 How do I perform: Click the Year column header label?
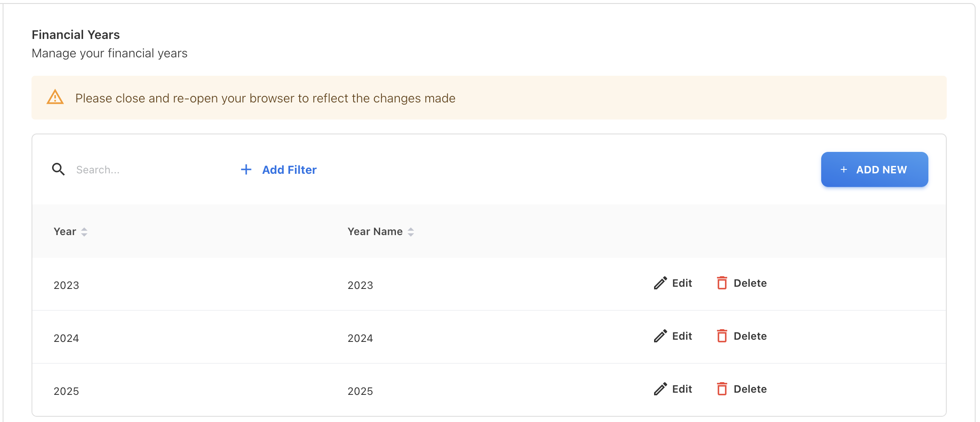65,232
